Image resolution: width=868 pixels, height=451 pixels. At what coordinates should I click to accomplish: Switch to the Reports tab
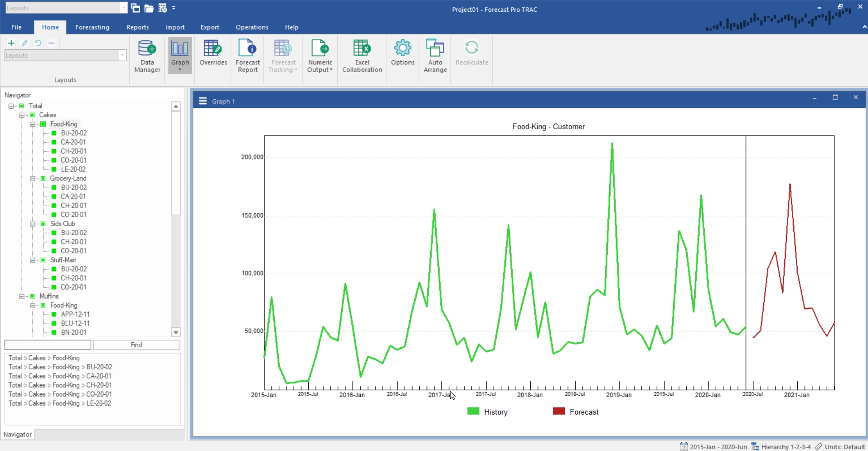point(137,27)
